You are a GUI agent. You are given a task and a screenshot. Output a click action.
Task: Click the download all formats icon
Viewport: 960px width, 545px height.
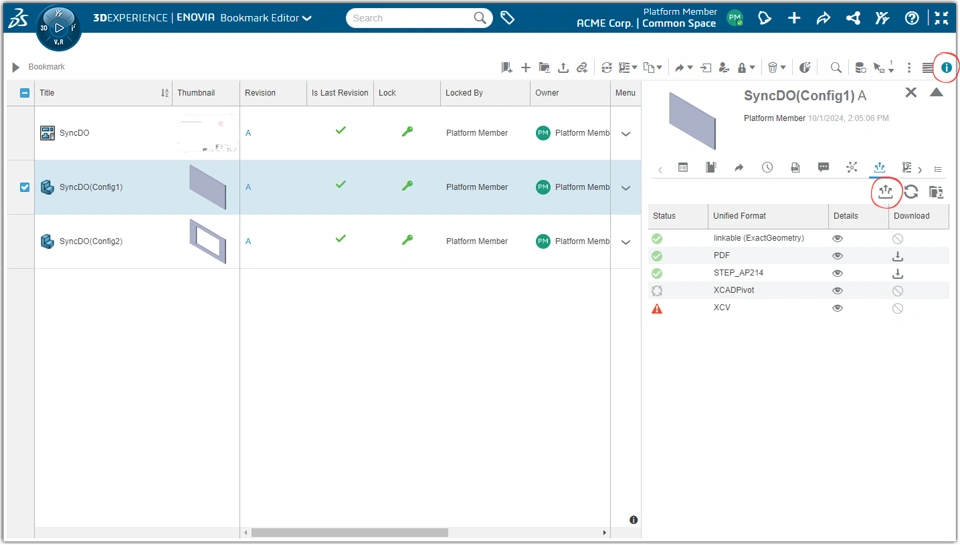[x=936, y=192]
